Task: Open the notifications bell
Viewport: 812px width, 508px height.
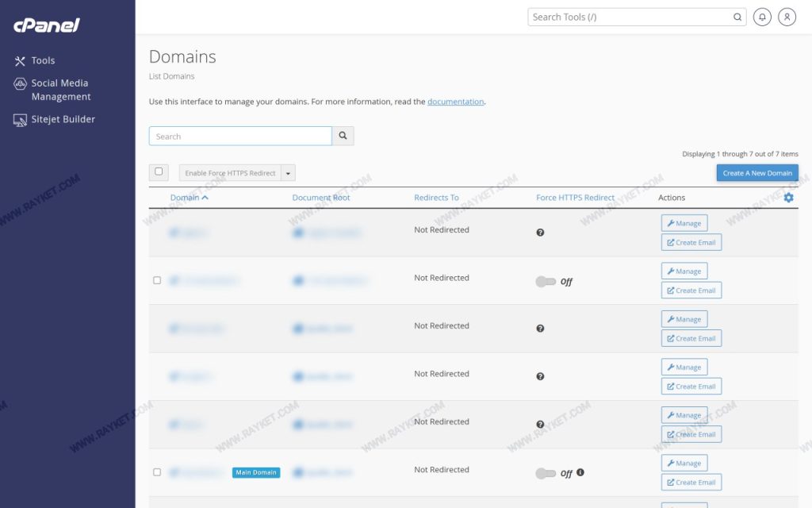Action: 762,17
